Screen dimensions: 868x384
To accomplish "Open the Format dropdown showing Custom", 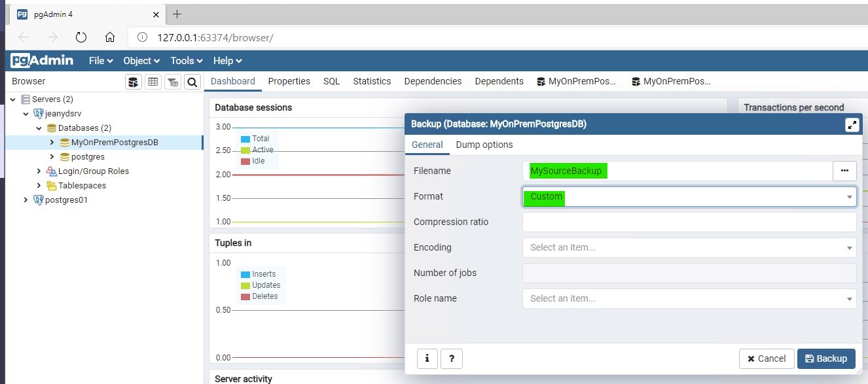I will 689,196.
